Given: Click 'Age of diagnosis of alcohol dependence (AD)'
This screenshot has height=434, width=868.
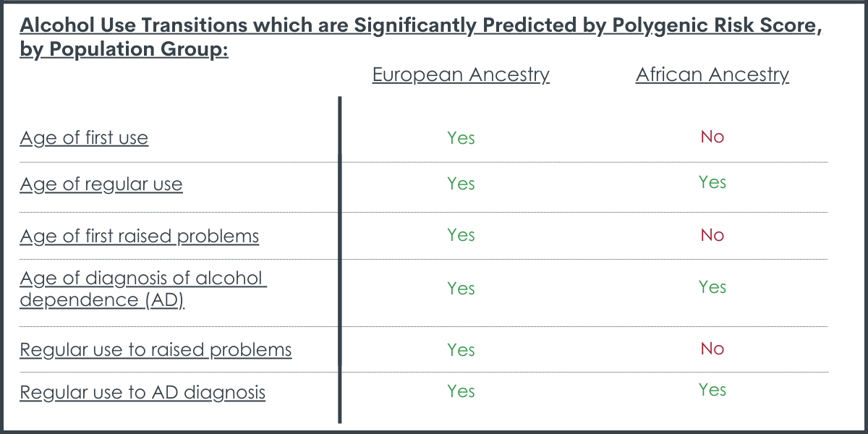Looking at the screenshot, I should [x=143, y=289].
